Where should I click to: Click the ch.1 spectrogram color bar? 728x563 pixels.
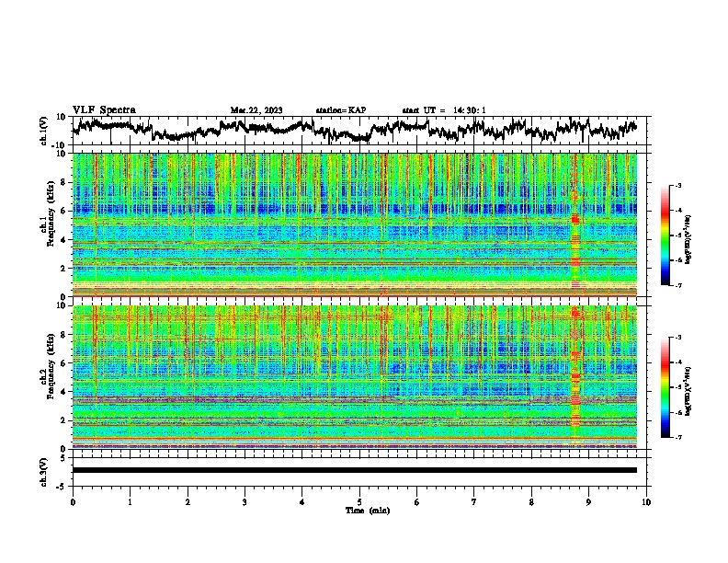pos(665,236)
